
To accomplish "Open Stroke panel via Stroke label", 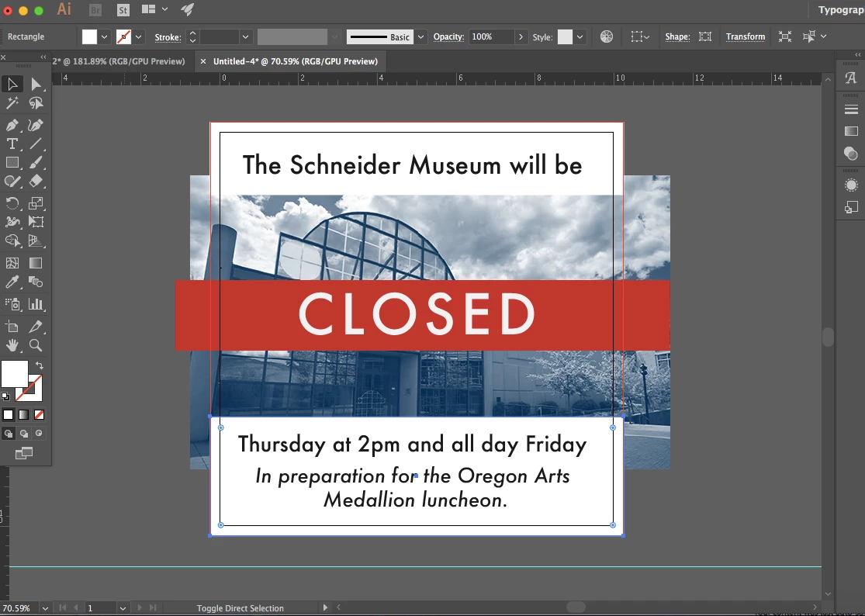I will click(168, 37).
